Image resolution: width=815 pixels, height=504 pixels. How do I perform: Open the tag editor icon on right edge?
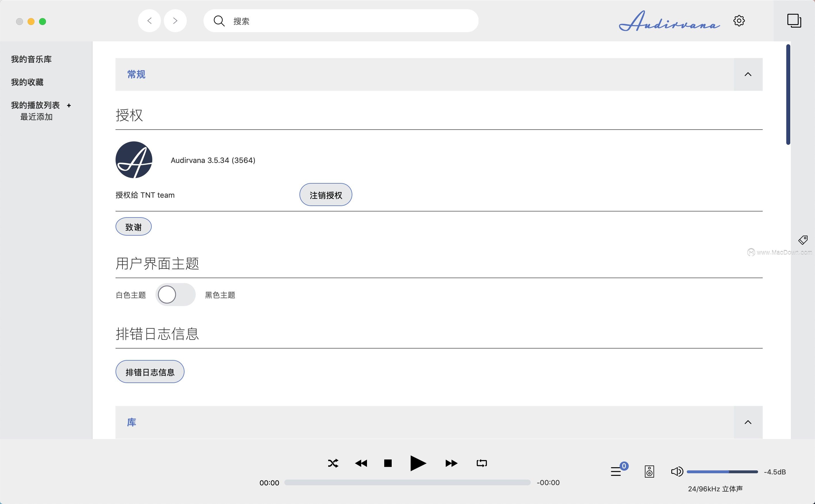click(x=803, y=240)
